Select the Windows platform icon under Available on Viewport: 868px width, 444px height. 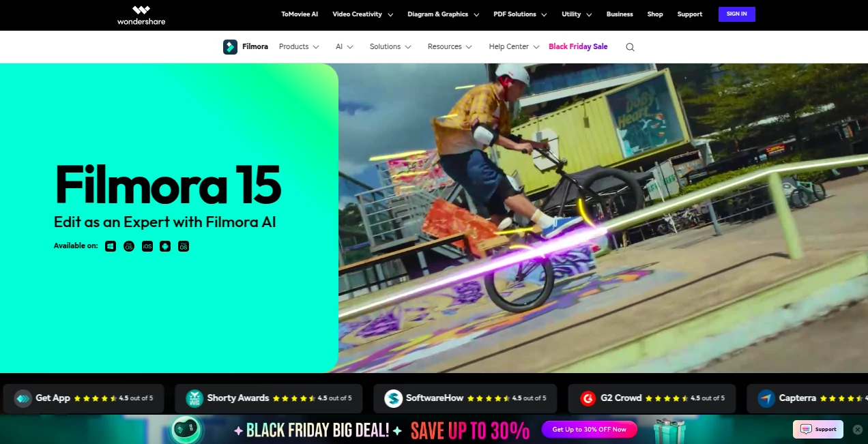(x=111, y=246)
